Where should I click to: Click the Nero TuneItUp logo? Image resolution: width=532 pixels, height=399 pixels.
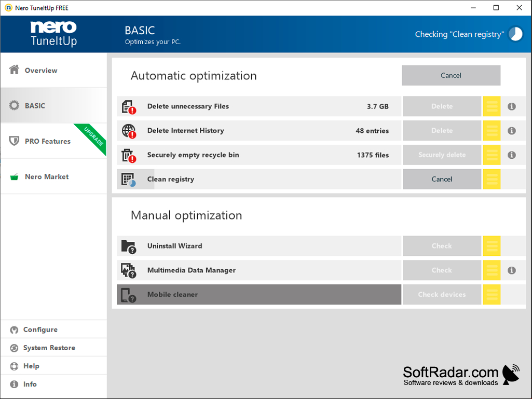[x=53, y=34]
